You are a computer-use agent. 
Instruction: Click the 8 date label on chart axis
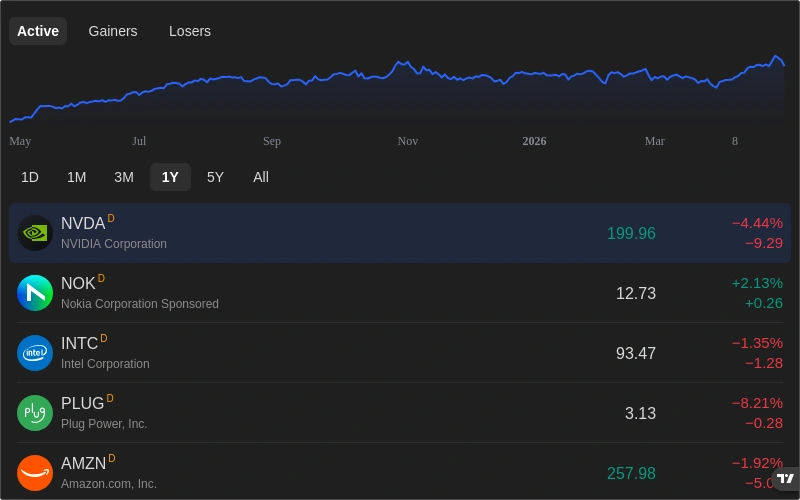point(735,141)
